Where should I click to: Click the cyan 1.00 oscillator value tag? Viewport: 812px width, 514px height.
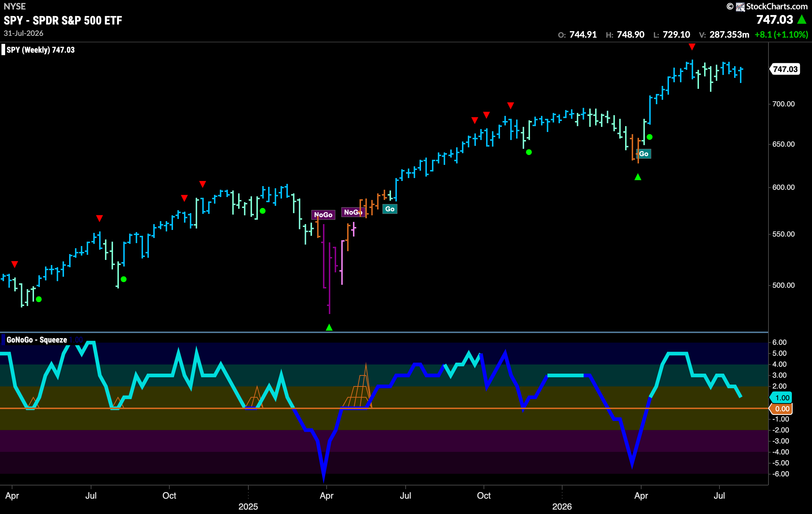click(782, 398)
